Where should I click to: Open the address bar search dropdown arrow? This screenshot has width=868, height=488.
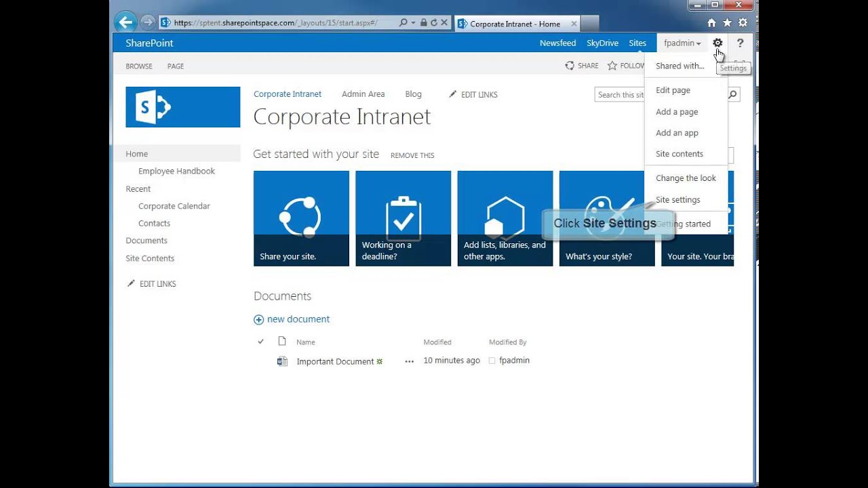coord(413,22)
